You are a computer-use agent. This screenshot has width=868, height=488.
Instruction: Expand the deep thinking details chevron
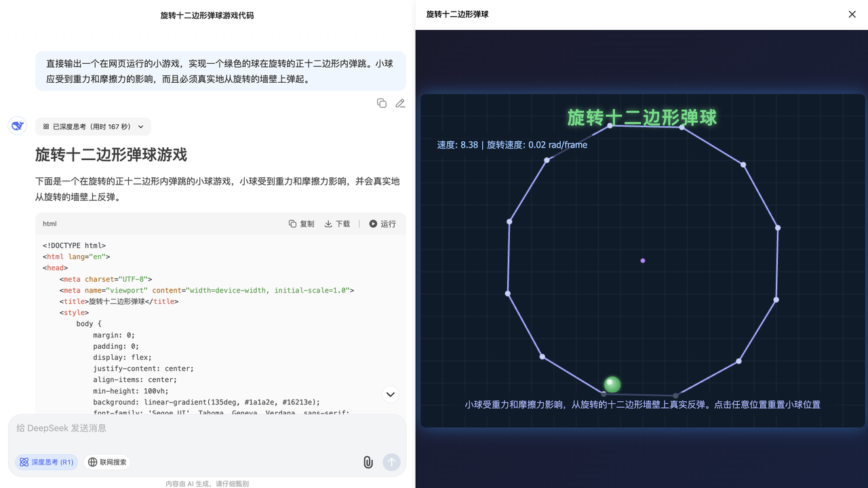[x=141, y=127]
